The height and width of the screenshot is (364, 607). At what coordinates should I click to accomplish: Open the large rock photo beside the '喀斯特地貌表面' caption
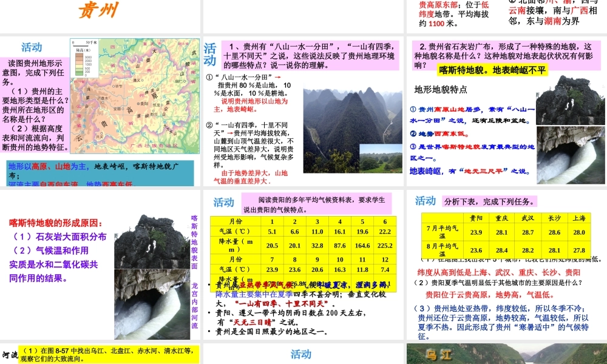click(x=152, y=242)
